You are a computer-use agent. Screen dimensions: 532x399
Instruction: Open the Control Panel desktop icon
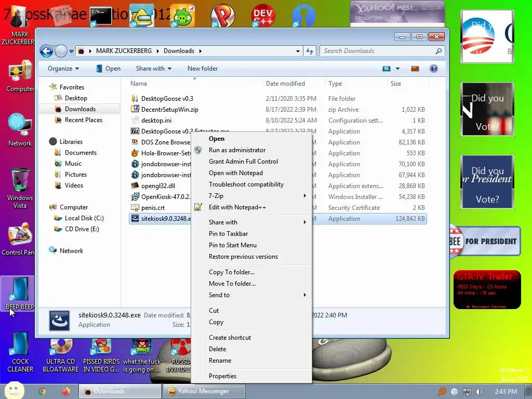pos(18,239)
